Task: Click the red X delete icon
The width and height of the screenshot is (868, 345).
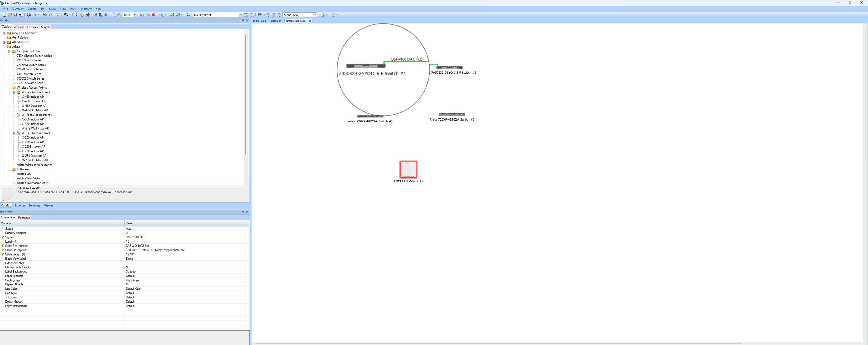Action: (153, 15)
